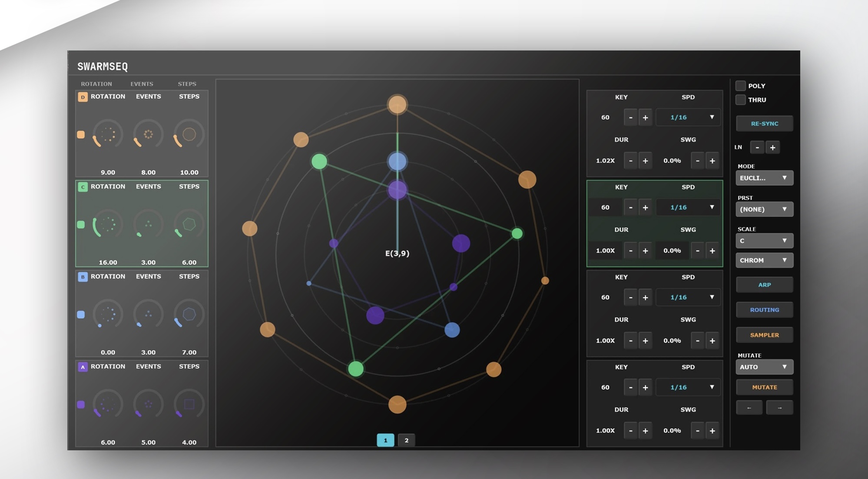Open the MUTATE AUTO dropdown
Screen dimensions: 868x479
[x=764, y=367]
